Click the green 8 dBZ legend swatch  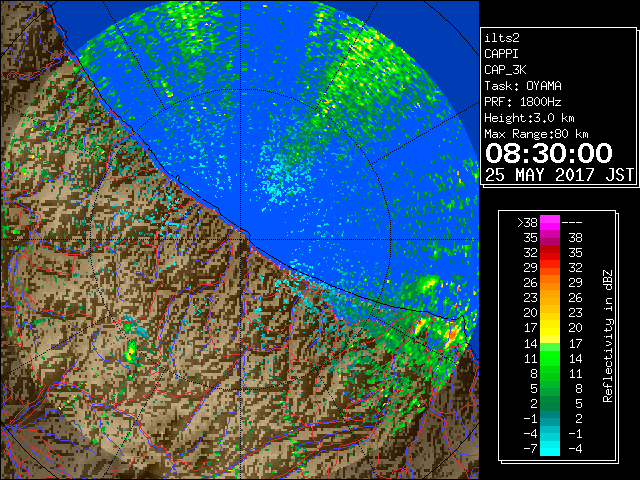(x=550, y=373)
